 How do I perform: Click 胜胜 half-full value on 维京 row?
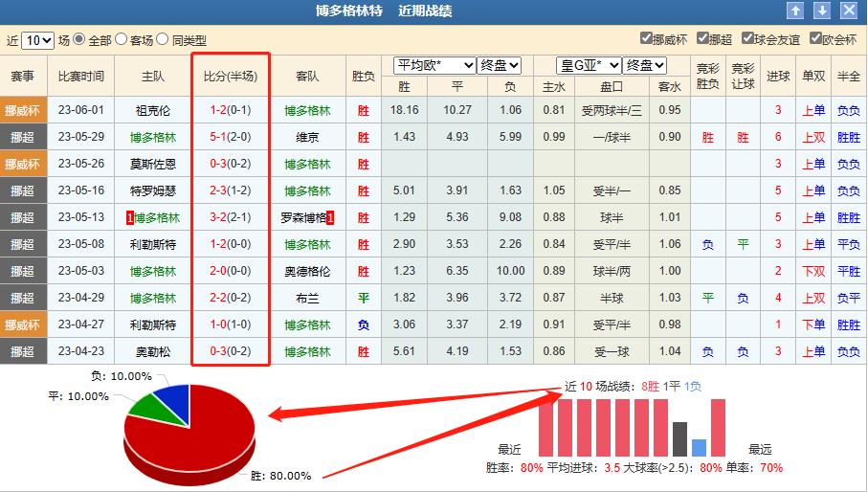pyautogui.click(x=849, y=137)
